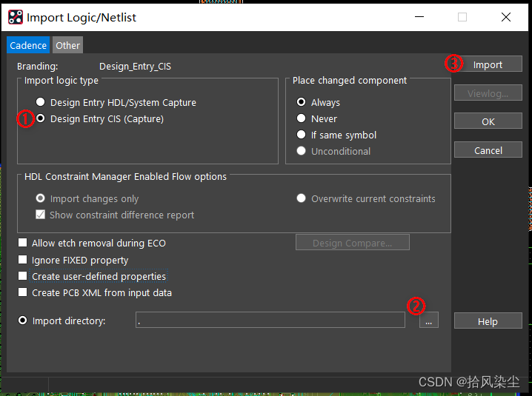Image resolution: width=532 pixels, height=396 pixels.
Task: Click the Design Compare... button
Action: [x=353, y=243]
